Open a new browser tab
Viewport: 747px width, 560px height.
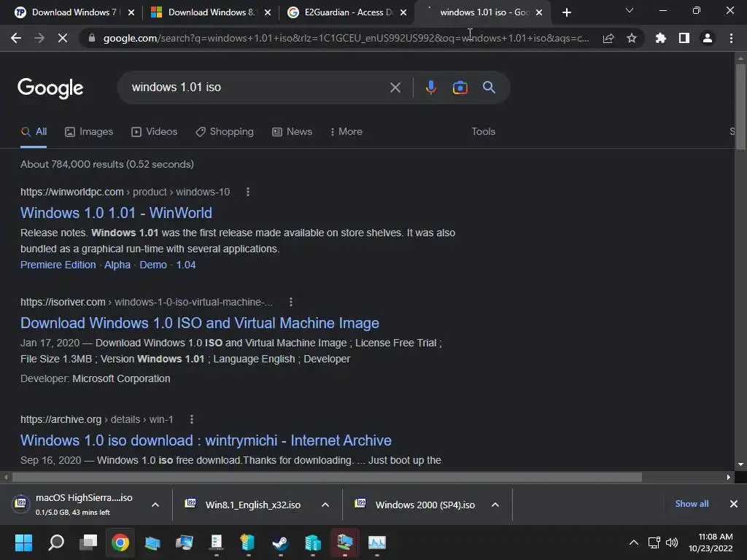566,12
